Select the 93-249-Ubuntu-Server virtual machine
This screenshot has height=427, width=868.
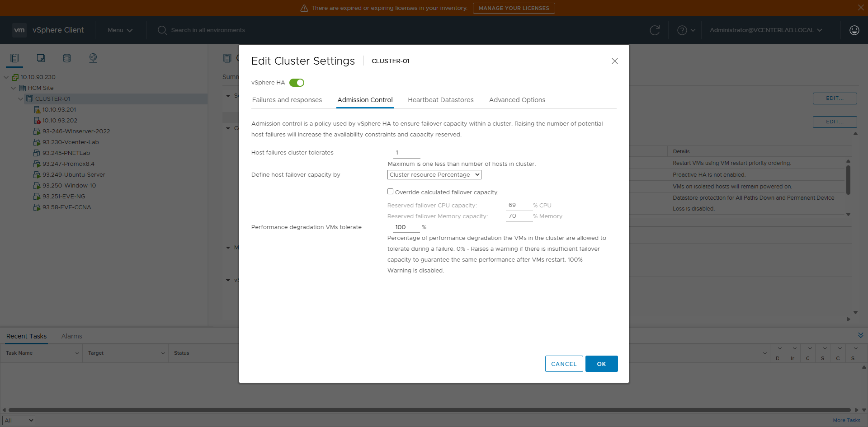click(x=74, y=174)
